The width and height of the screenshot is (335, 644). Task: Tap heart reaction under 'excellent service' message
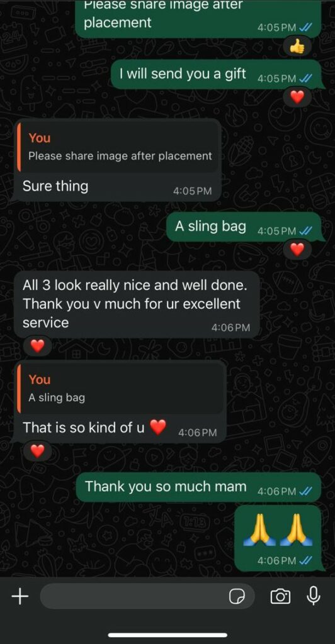click(37, 347)
